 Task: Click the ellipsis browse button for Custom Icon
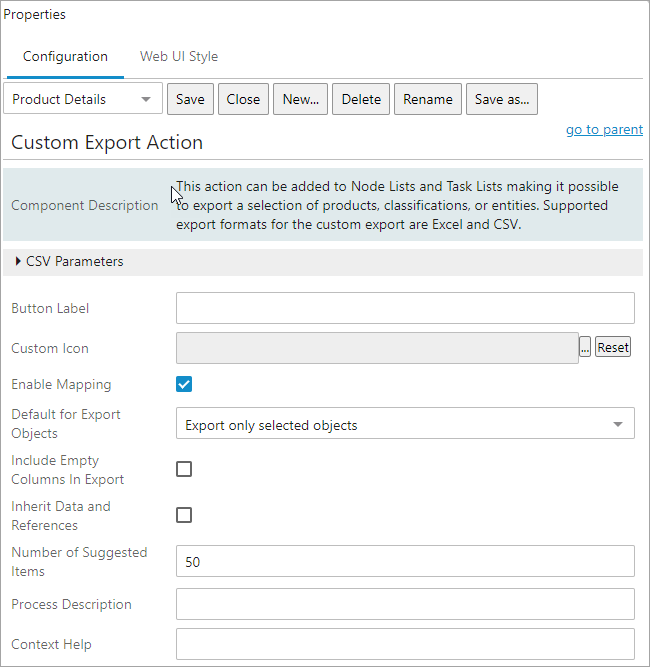click(585, 348)
